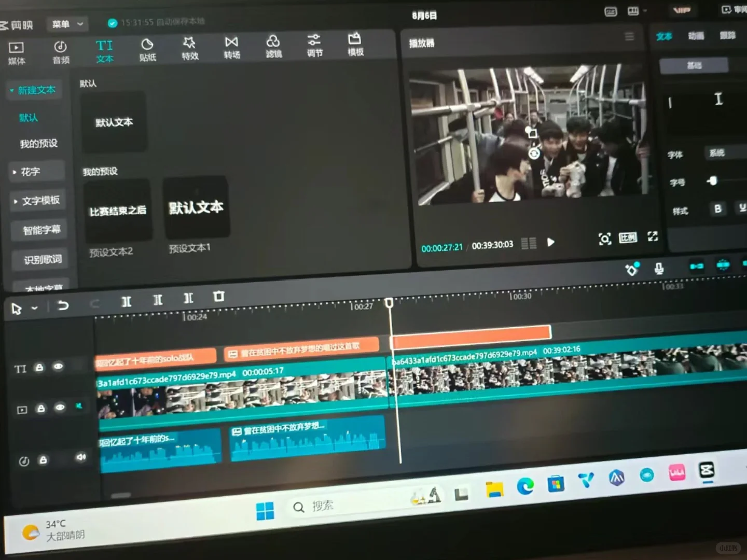Hide the video track with eye icon
The height and width of the screenshot is (560, 747).
coord(60,408)
